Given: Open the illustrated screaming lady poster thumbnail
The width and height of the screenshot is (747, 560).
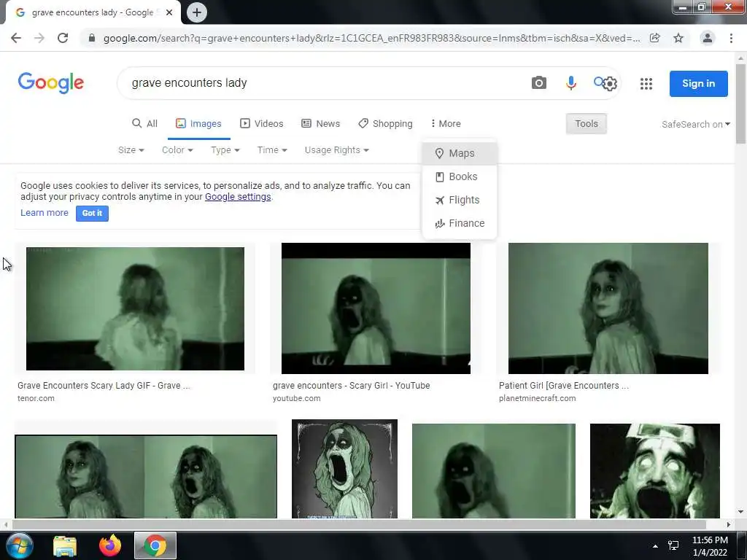Looking at the screenshot, I should [x=344, y=469].
